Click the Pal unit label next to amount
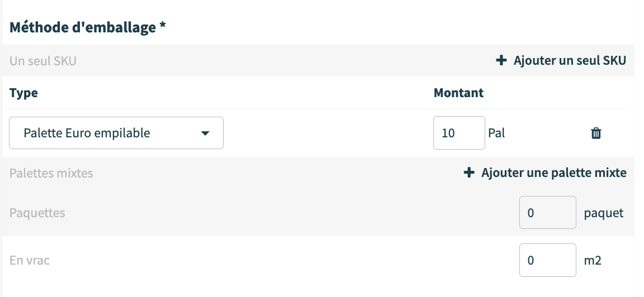The height and width of the screenshot is (297, 644). pyautogui.click(x=496, y=133)
